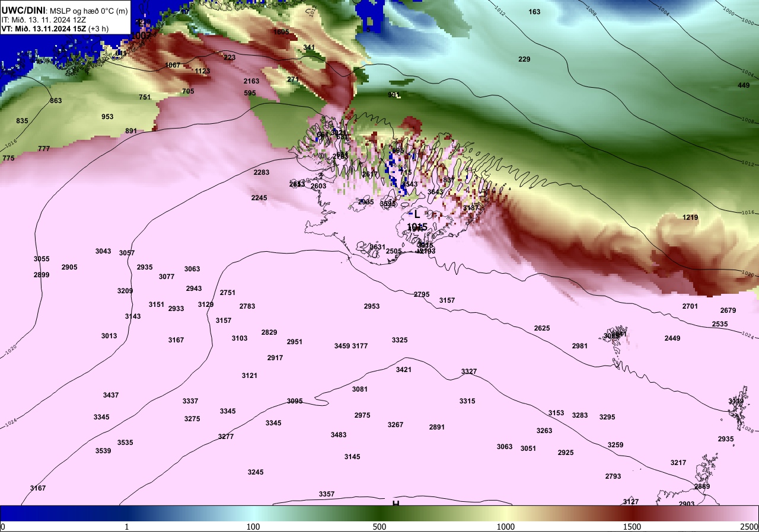Viewport: 759px width, 532px height.
Task: Click the map value '2793'
Action: point(613,476)
